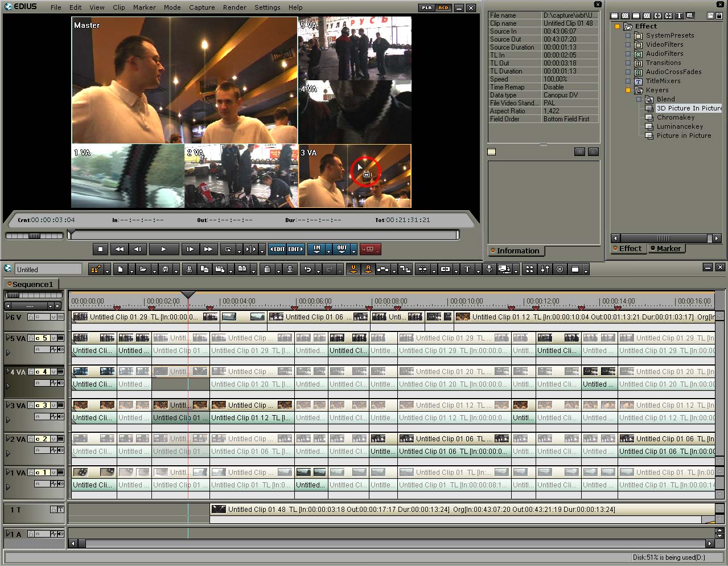This screenshot has width=728, height=566.
Task: Open the Render menu
Action: 235,7
